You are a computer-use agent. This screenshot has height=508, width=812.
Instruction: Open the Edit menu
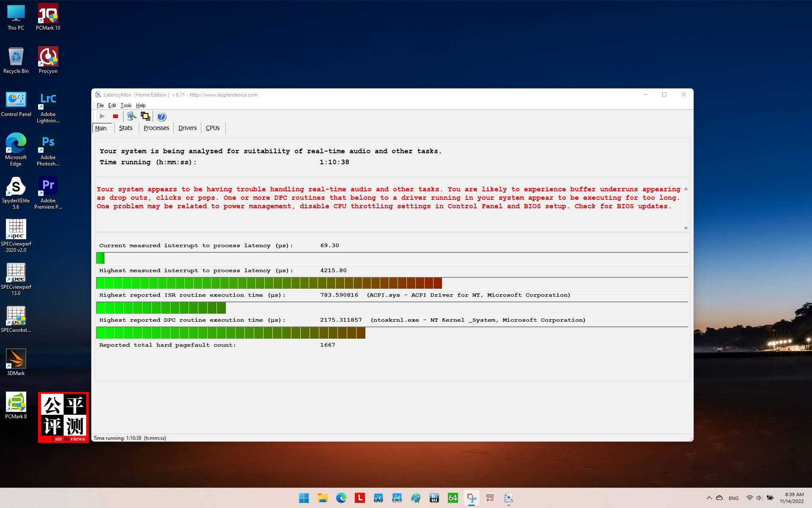pos(112,105)
